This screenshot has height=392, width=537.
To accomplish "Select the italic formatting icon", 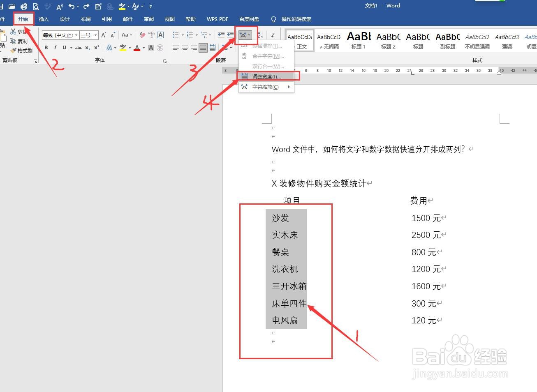I will click(x=55, y=48).
